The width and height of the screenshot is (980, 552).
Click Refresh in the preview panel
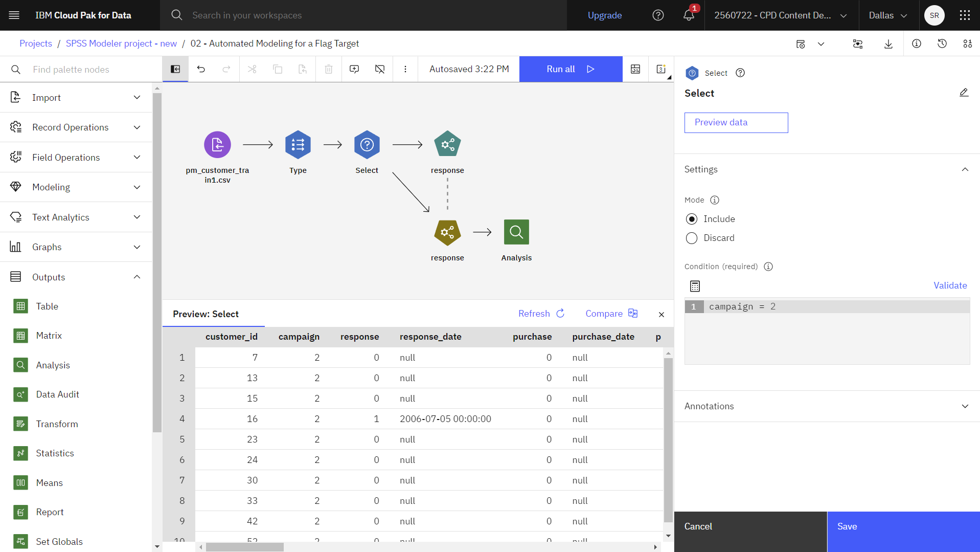541,314
